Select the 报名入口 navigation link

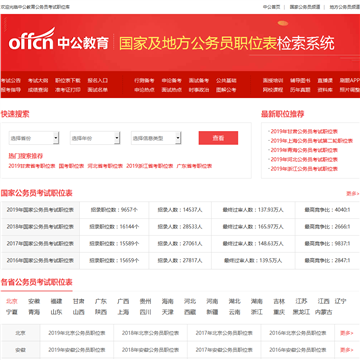[x=98, y=81]
